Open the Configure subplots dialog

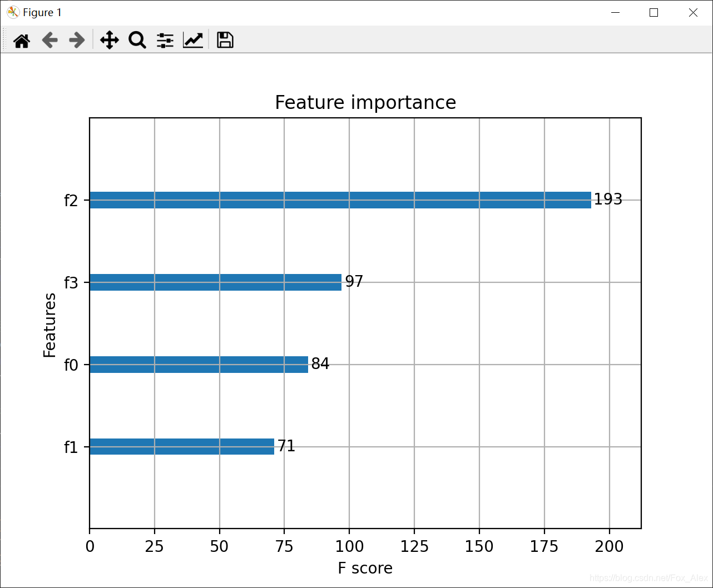tap(165, 40)
